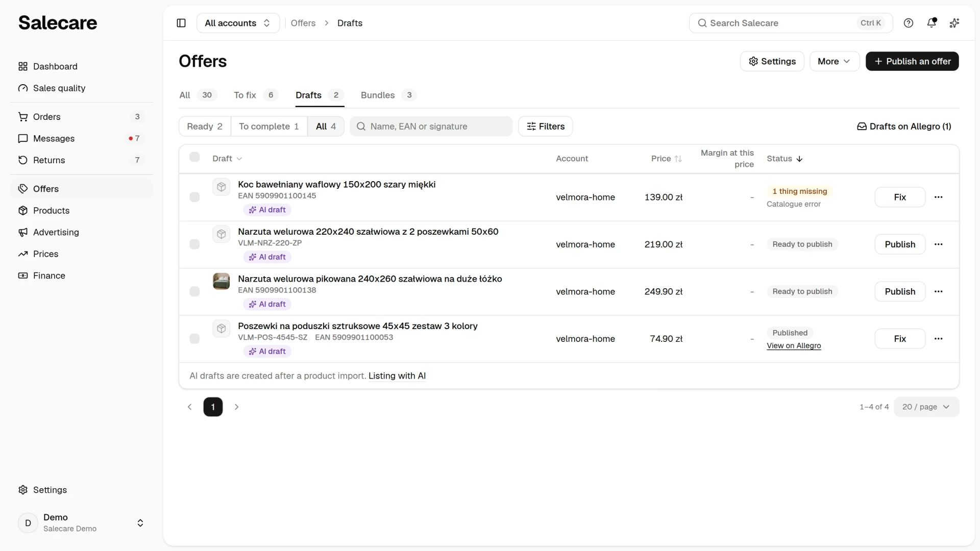The width and height of the screenshot is (980, 551).
Task: Publish the Narzuta welurowa pikowana draft
Action: (900, 292)
